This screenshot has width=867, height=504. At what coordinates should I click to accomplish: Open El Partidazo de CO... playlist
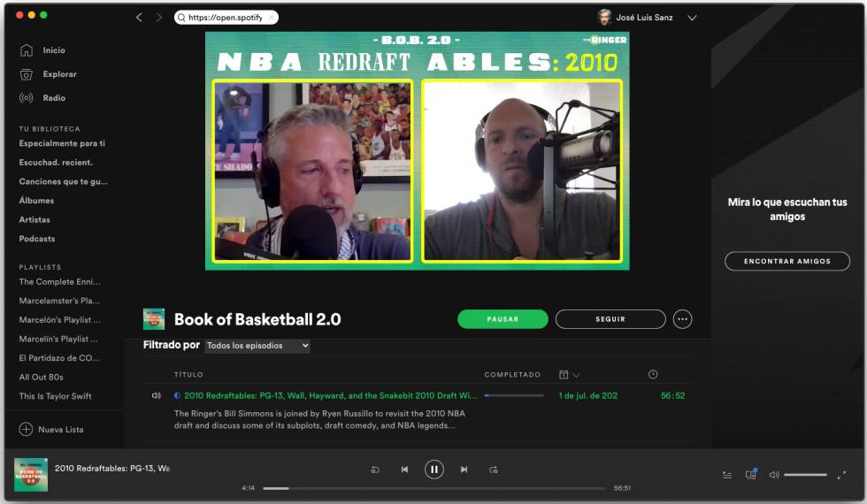pos(59,358)
